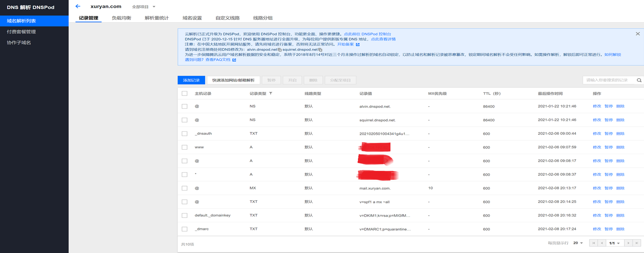Click the v=spf1 a mx ~all value
644x253 pixels.
point(375,202)
